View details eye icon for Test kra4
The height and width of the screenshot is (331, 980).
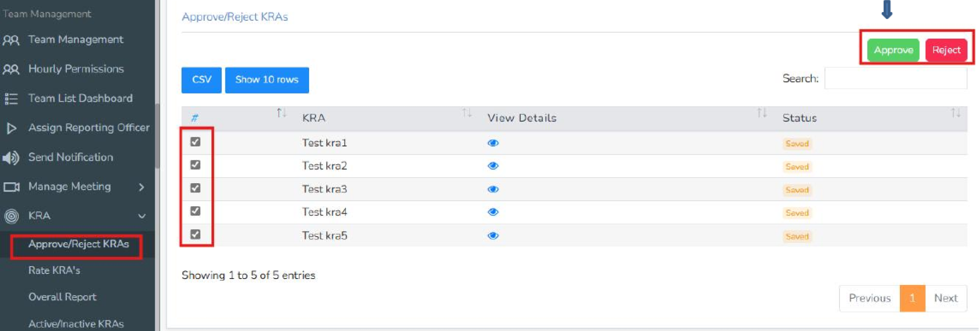tap(493, 212)
